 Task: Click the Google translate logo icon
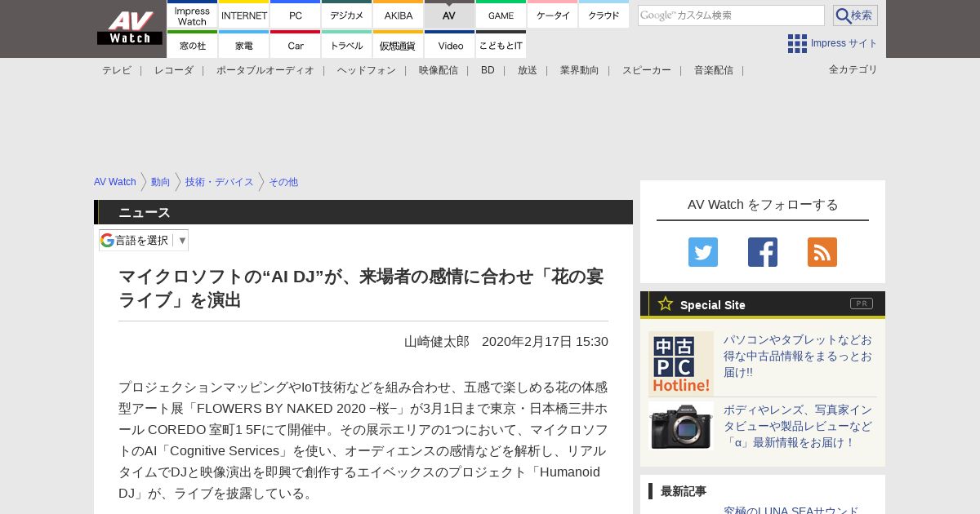(x=107, y=240)
